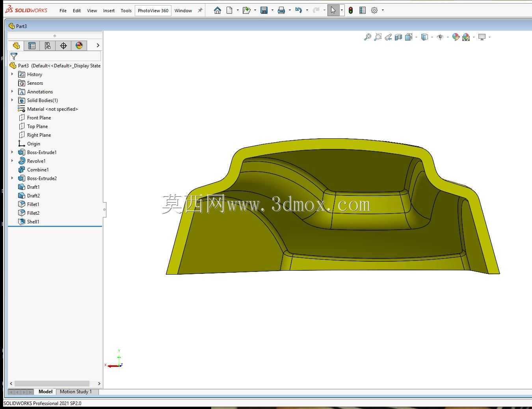Click Apply Scene icon
Viewport: 532px width, 409px height.
coord(466,37)
